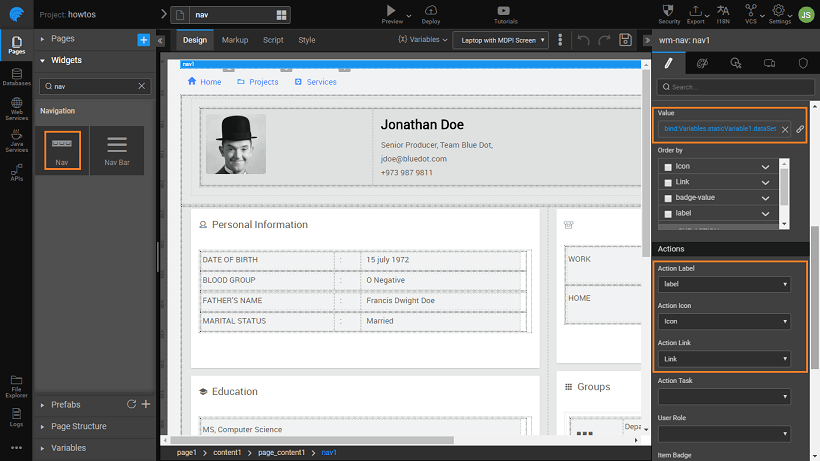This screenshot has width=820, height=461.
Task: Open the Action Label dropdown
Action: click(x=724, y=285)
